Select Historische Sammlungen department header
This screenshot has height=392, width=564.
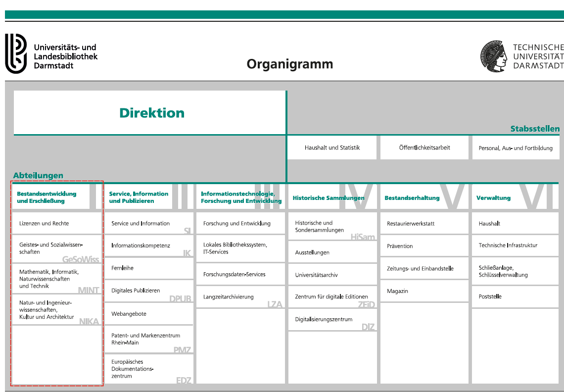(x=332, y=197)
